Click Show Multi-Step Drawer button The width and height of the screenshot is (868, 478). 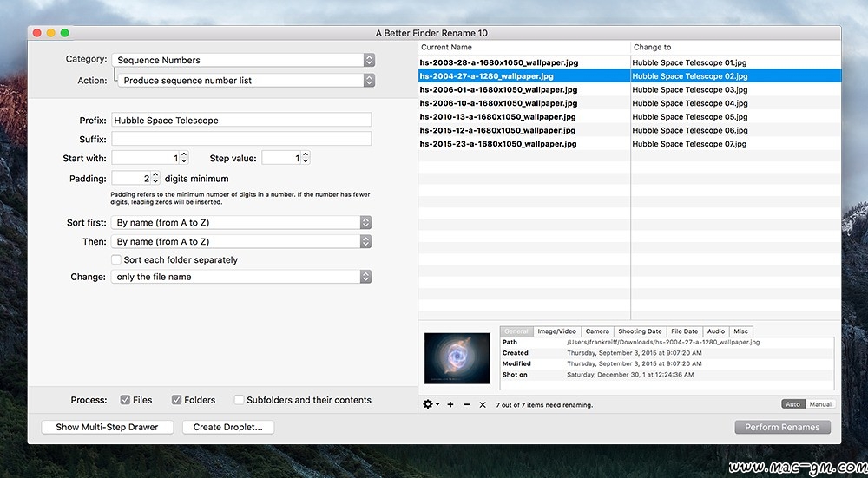pos(108,427)
